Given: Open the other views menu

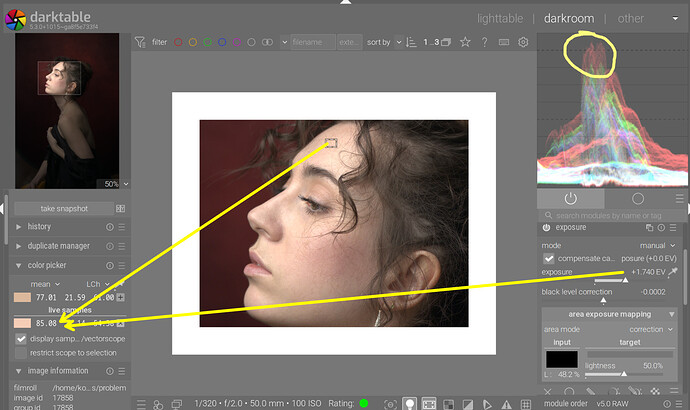Looking at the screenshot, I should [630, 18].
